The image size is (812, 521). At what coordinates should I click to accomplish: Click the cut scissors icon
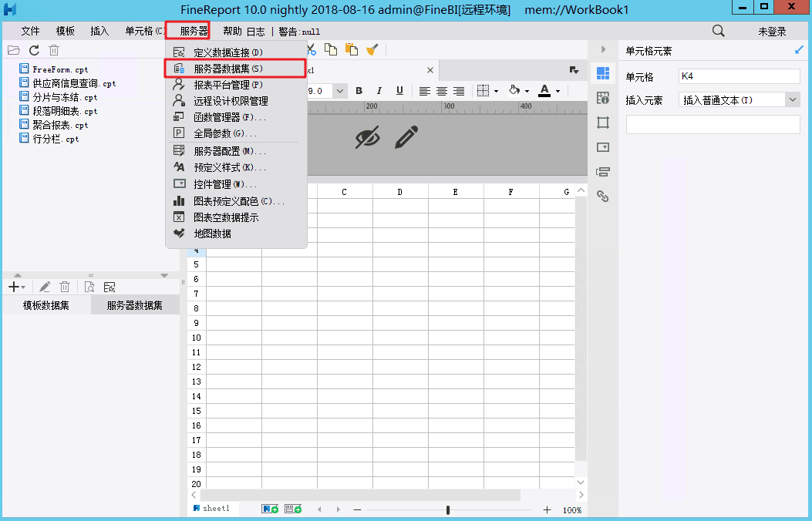pyautogui.click(x=312, y=49)
